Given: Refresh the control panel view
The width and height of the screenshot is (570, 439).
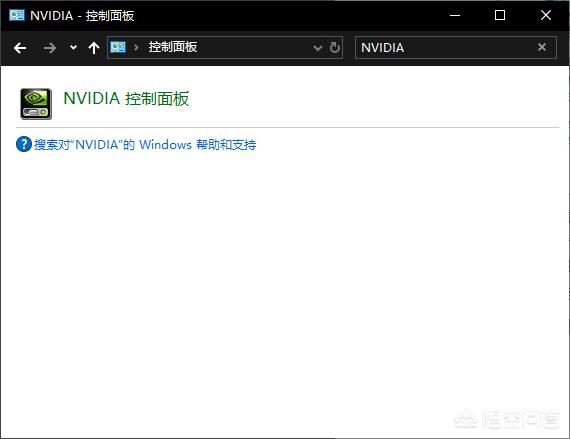Looking at the screenshot, I should [x=335, y=48].
